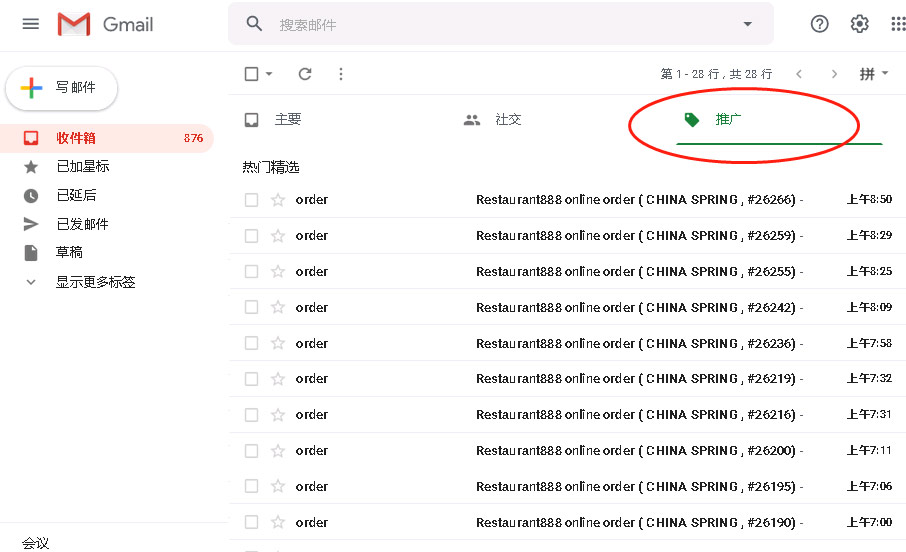This screenshot has width=906, height=552.
Task: Click the 搜索邮件 search field
Action: [500, 24]
